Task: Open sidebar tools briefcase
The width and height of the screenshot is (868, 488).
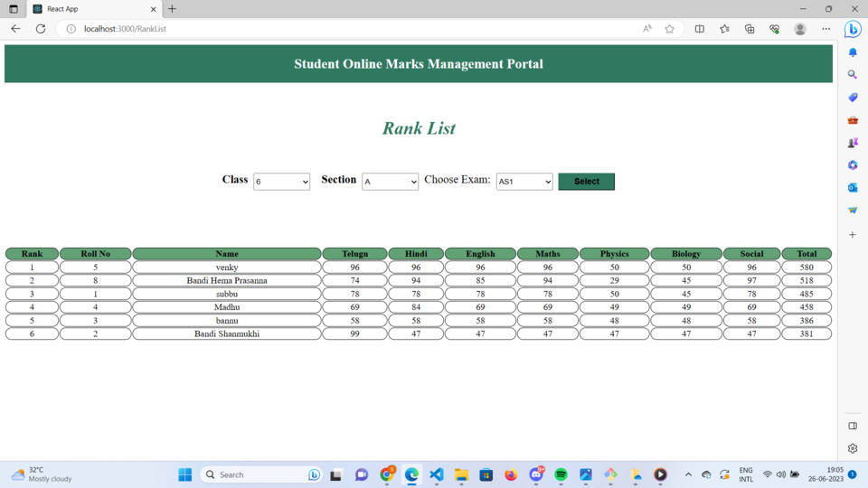Action: tap(853, 120)
